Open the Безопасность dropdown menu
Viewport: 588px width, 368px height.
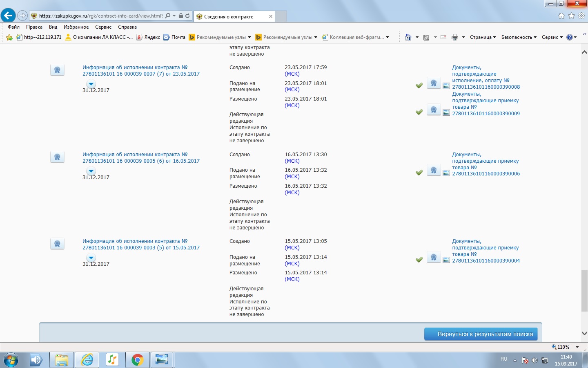point(519,37)
